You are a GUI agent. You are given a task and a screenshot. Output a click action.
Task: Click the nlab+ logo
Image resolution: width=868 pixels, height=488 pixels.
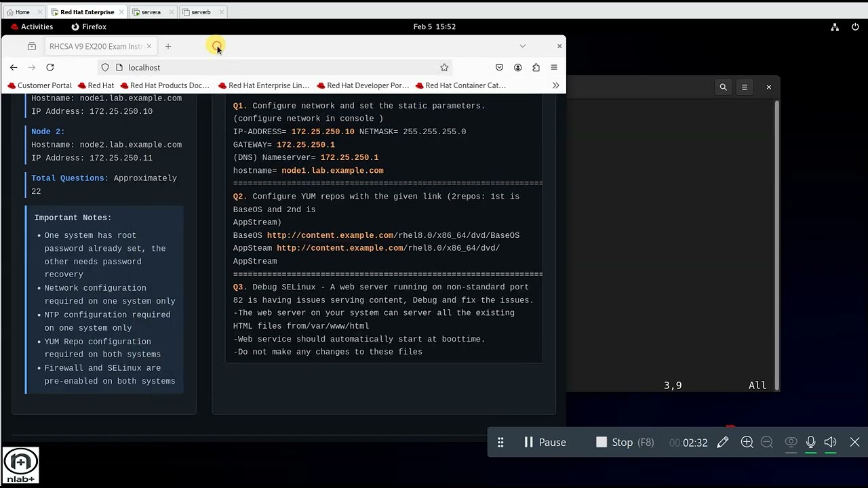click(x=20, y=466)
